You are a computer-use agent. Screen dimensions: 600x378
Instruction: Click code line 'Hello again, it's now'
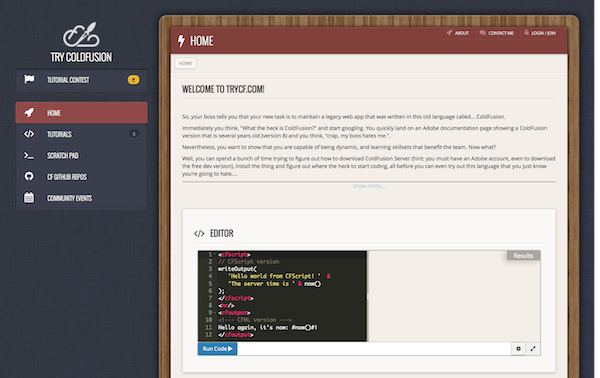click(267, 327)
